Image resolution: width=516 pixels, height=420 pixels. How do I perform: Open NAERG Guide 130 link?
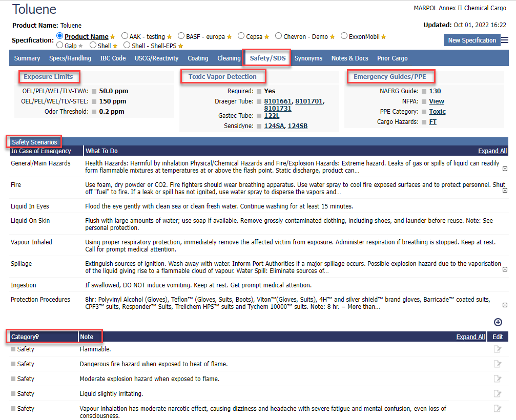coord(435,91)
